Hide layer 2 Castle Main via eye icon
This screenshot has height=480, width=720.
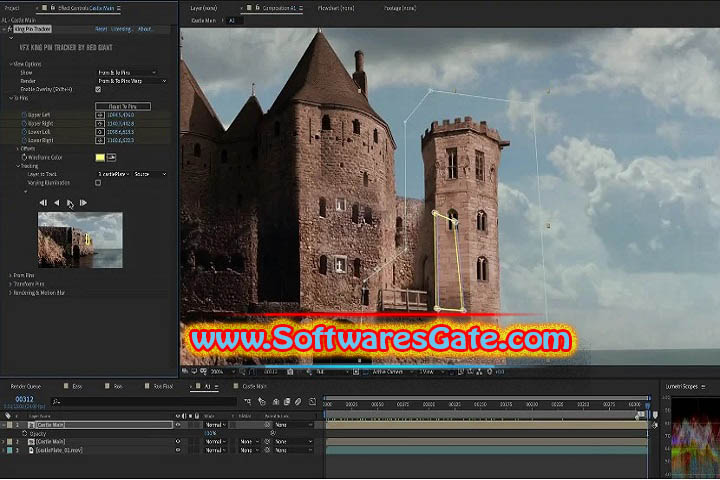click(178, 441)
